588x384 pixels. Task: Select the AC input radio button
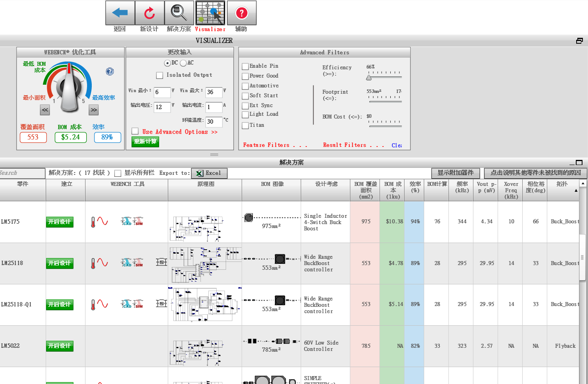(x=183, y=63)
